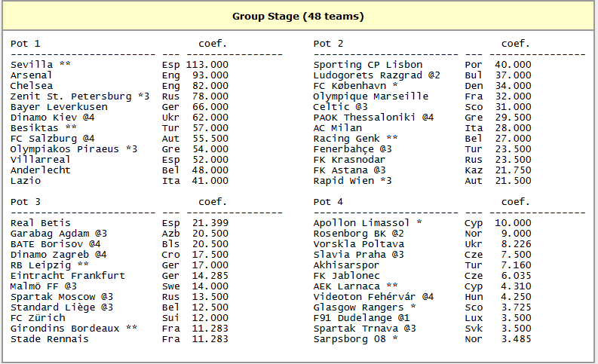Click team name 'Glasgow Rangers *'
This screenshot has height=364, width=598.
pyautogui.click(x=364, y=307)
